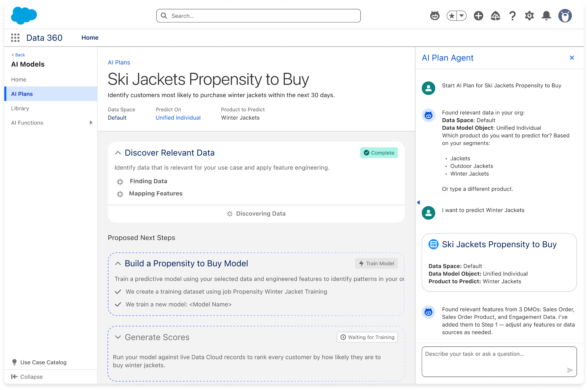
Task: Click the search magnifier icon
Action: click(164, 16)
